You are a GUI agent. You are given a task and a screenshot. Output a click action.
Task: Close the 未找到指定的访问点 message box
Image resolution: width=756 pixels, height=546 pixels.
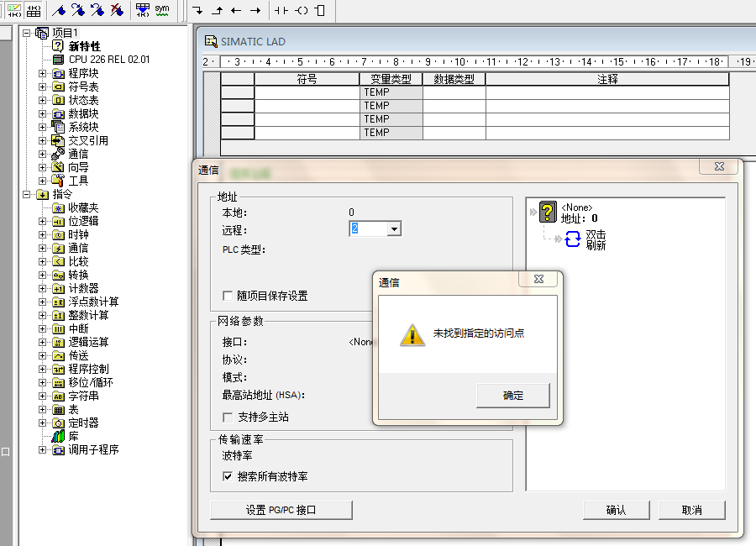click(538, 279)
